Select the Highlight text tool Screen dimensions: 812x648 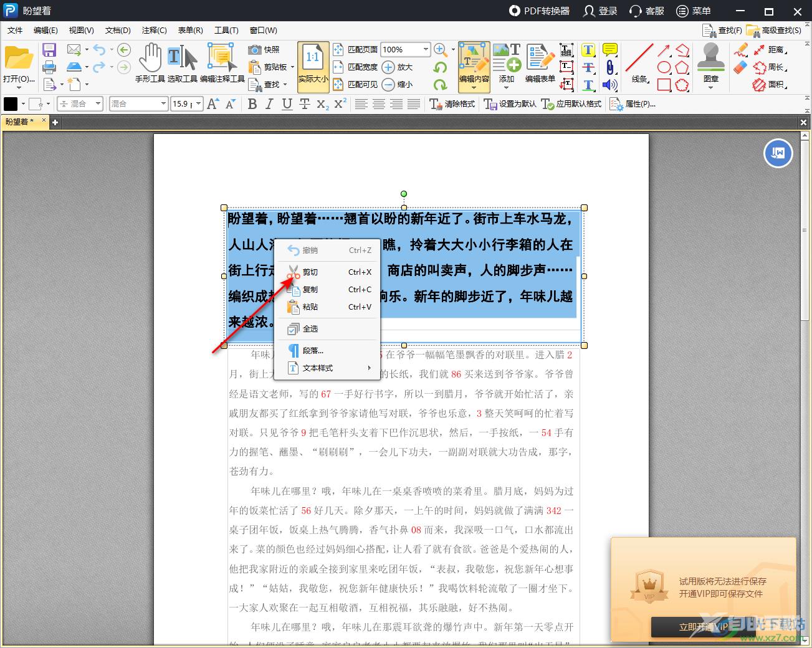pyautogui.click(x=588, y=50)
